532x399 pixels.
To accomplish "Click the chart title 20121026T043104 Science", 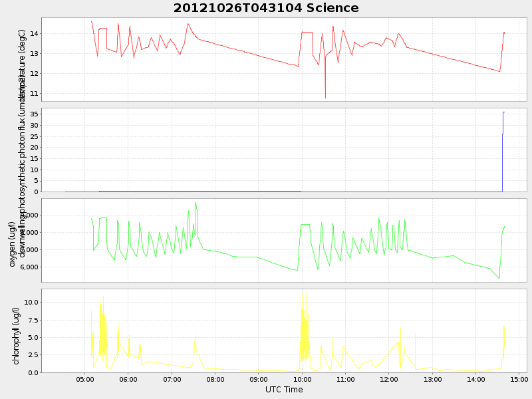I will coord(266,8).
